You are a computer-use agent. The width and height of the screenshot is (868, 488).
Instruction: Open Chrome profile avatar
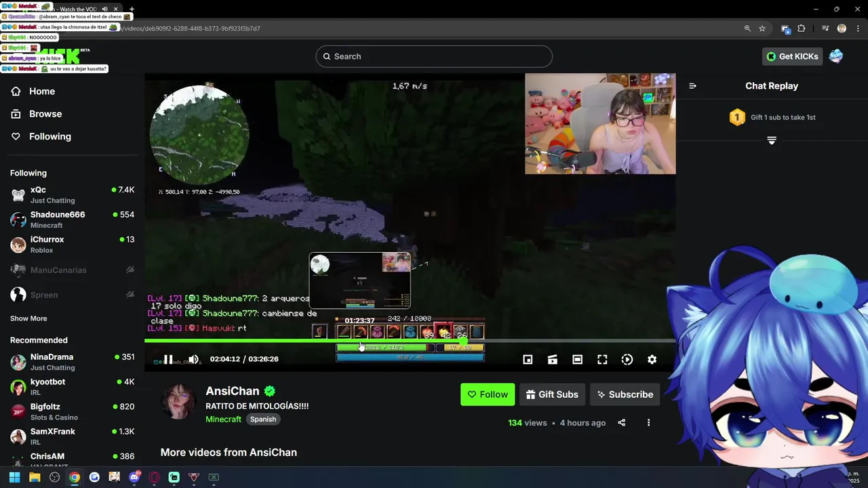click(842, 28)
